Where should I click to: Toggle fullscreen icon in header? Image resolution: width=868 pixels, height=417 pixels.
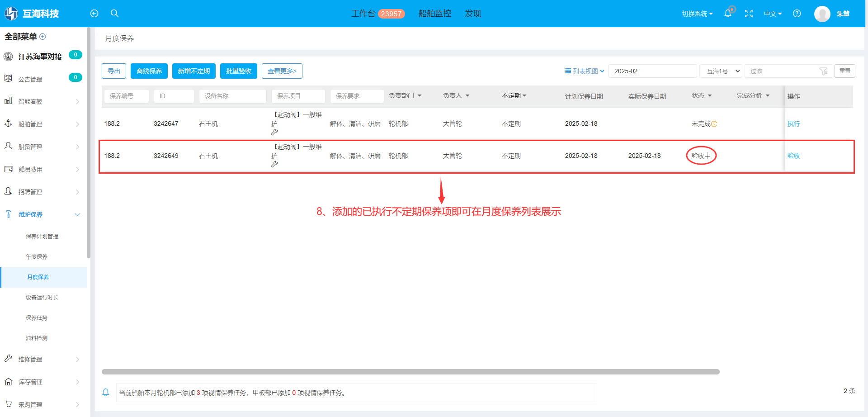pyautogui.click(x=749, y=14)
